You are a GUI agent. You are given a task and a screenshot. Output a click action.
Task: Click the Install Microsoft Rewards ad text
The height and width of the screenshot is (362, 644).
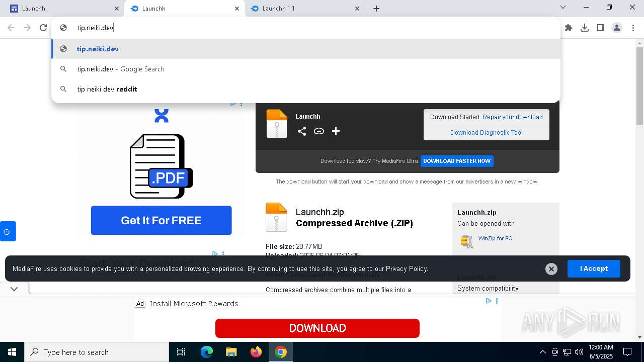[x=194, y=304]
